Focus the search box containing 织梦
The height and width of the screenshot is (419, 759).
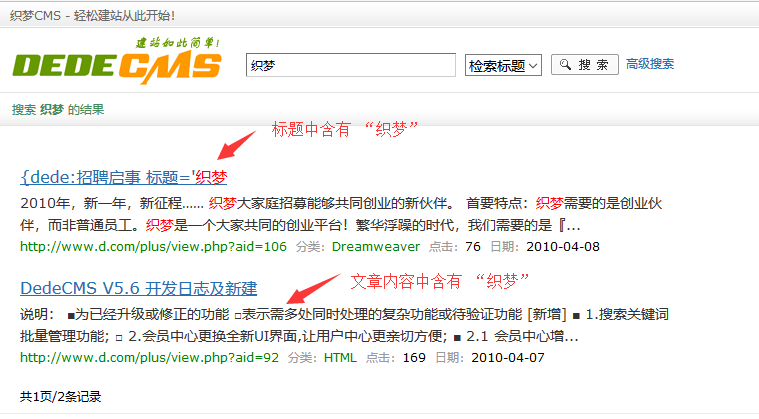(x=351, y=65)
